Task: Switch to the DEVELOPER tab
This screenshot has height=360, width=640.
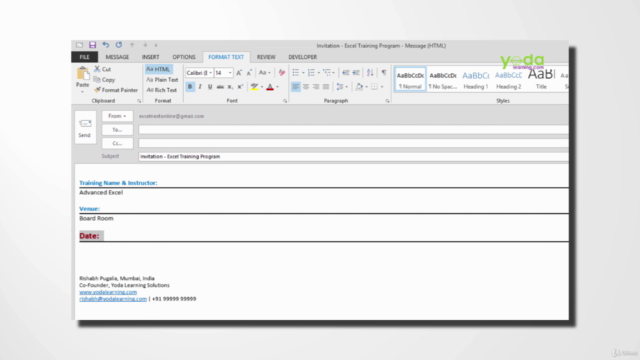Action: click(x=302, y=57)
